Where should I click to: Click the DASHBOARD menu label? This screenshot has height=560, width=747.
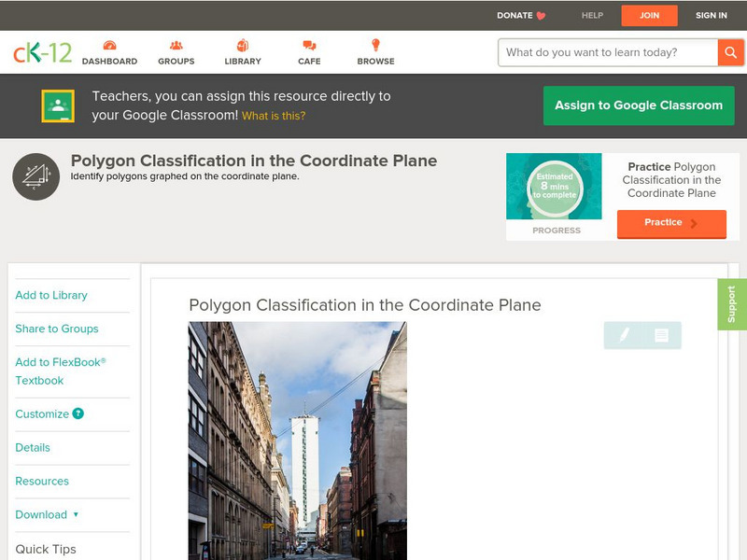coord(109,62)
